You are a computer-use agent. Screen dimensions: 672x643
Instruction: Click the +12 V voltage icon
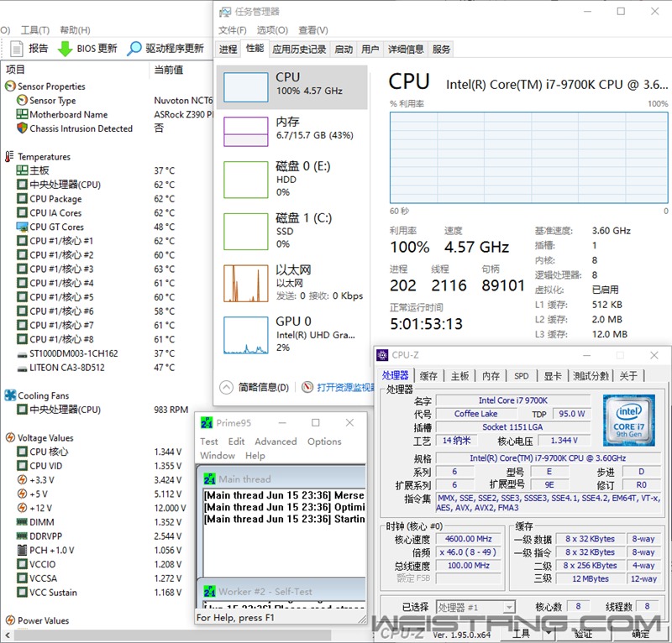[x=22, y=508]
